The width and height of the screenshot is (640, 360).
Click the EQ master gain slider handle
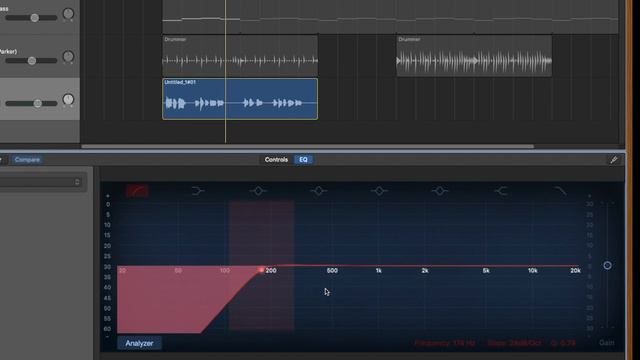coord(607,266)
